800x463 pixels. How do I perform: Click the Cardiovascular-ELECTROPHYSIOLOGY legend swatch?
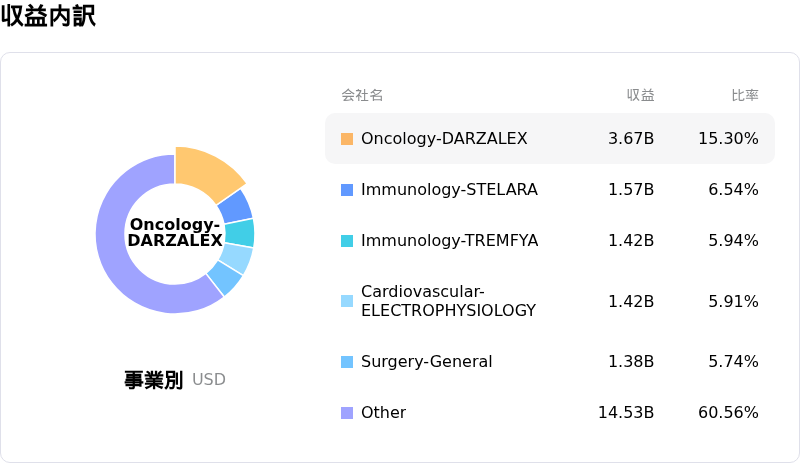click(347, 301)
